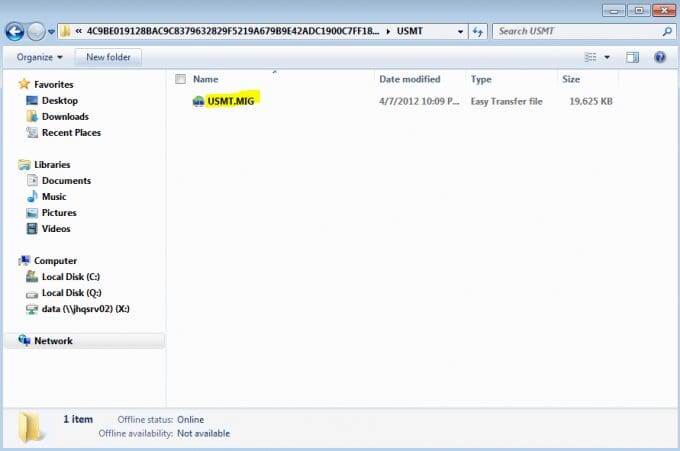Click the Videos filmstrip icon
Screen dimensions: 680x451
[x=32, y=229]
